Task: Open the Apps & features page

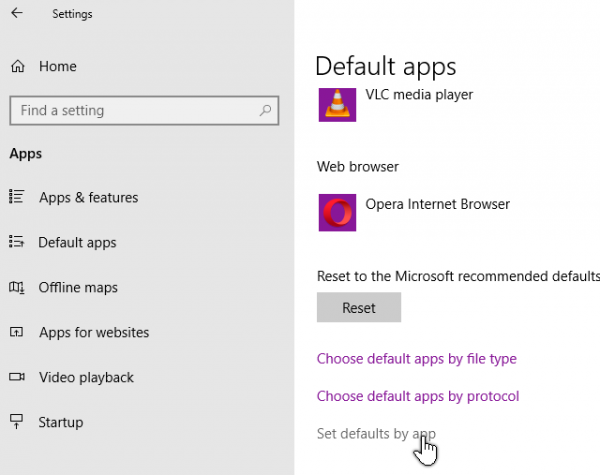Action: [x=88, y=198]
